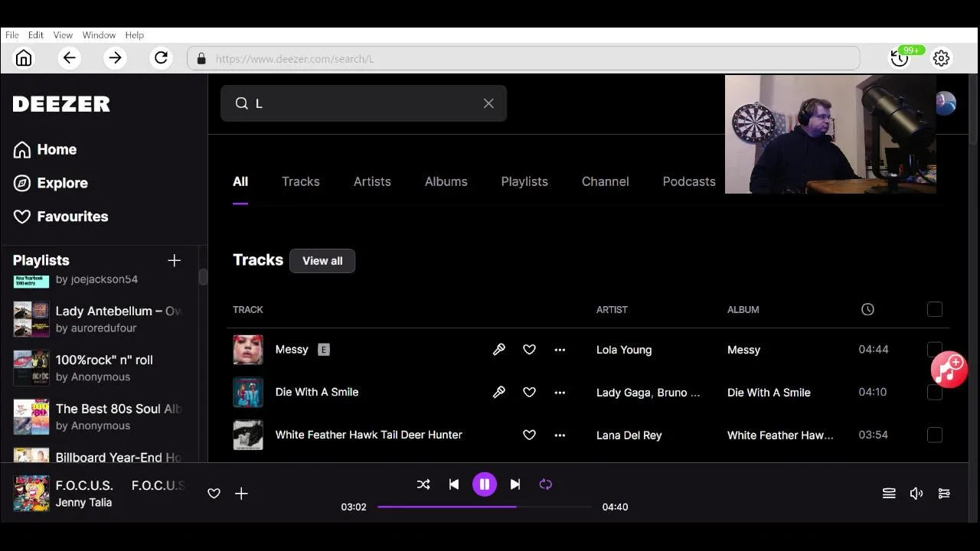Open the Help menu
Image resolution: width=980 pixels, height=551 pixels.
click(x=135, y=35)
